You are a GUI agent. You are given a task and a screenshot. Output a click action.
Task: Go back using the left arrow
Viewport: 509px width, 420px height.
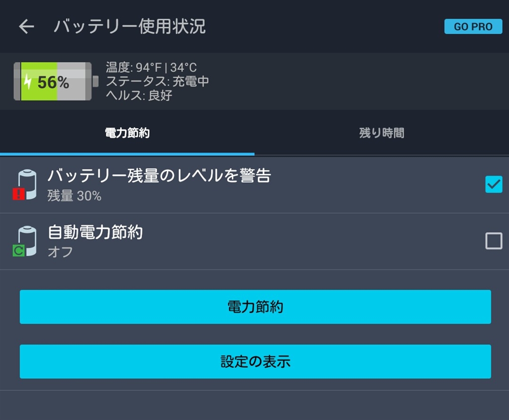(x=26, y=27)
